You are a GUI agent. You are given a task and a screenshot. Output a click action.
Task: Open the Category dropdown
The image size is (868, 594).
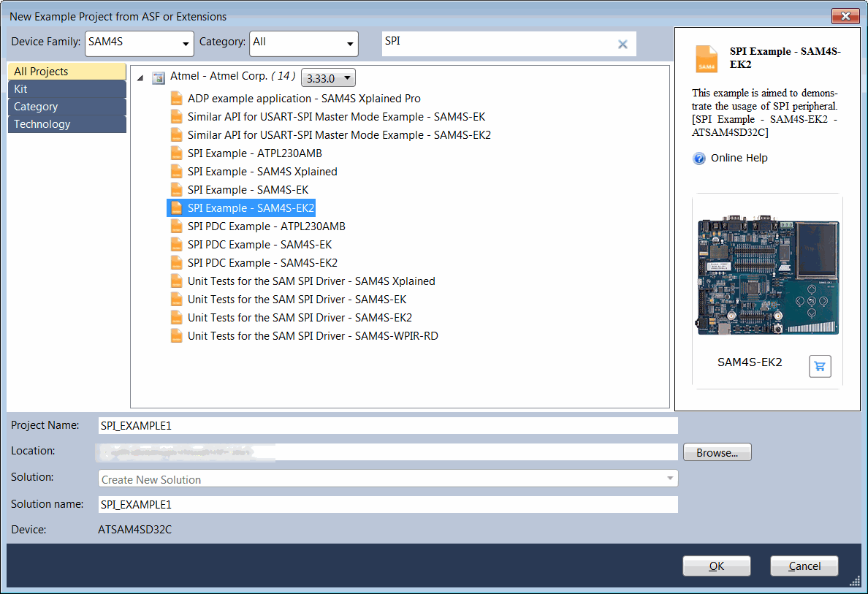pos(304,44)
